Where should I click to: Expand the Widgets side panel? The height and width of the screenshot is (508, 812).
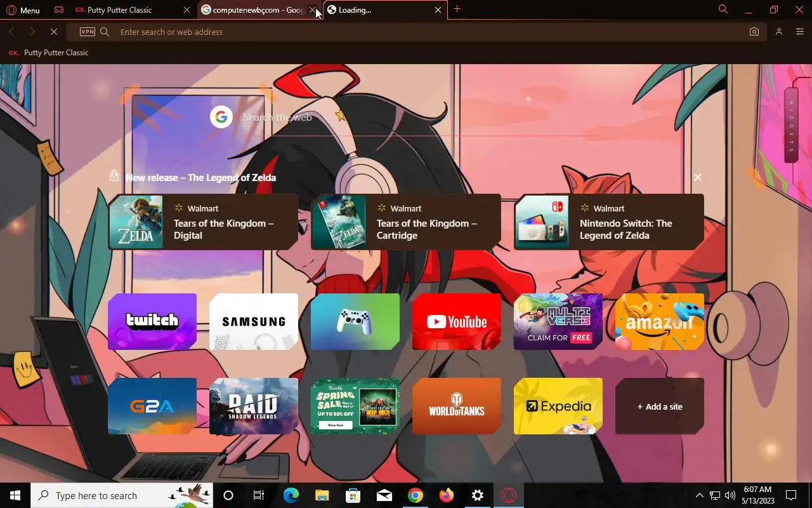coord(791,124)
